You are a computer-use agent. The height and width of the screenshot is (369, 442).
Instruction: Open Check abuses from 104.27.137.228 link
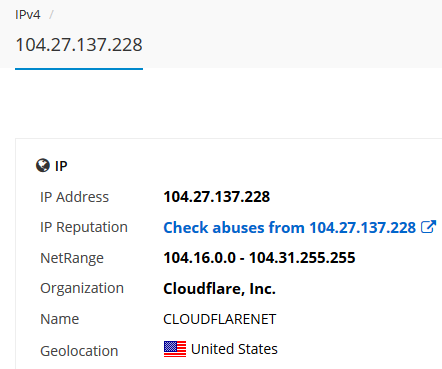pos(289,228)
